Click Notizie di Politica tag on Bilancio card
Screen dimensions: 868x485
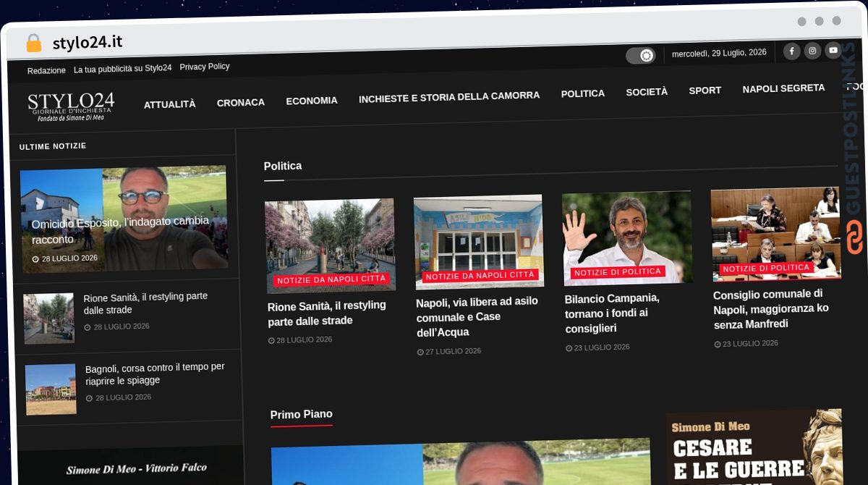coord(618,272)
